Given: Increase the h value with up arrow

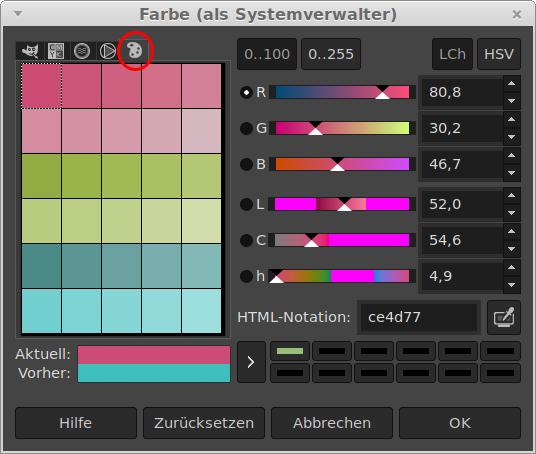Looking at the screenshot, I should (x=512, y=267).
